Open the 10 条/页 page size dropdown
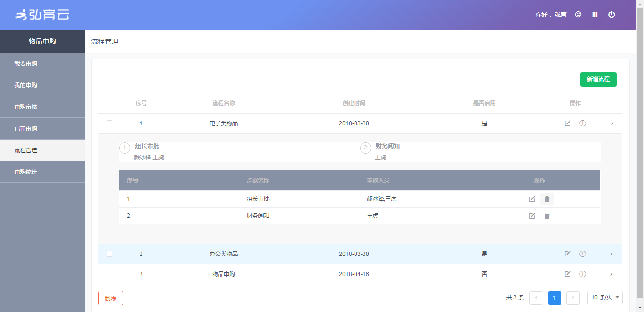Image resolution: width=644 pixels, height=312 pixels. coord(605,297)
